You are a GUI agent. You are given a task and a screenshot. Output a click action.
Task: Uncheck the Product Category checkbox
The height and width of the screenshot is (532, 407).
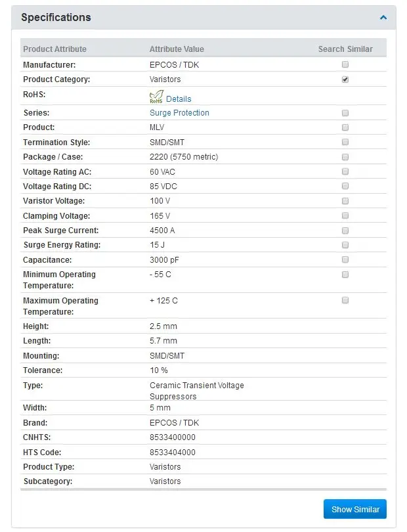(x=345, y=79)
